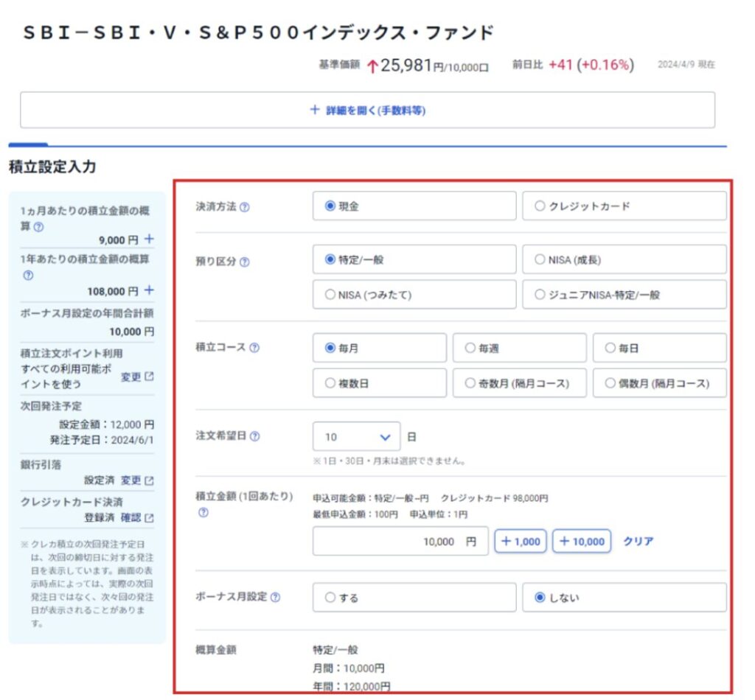Click the 2024/4/9 現在 date text
755x700 pixels.
pyautogui.click(x=686, y=64)
